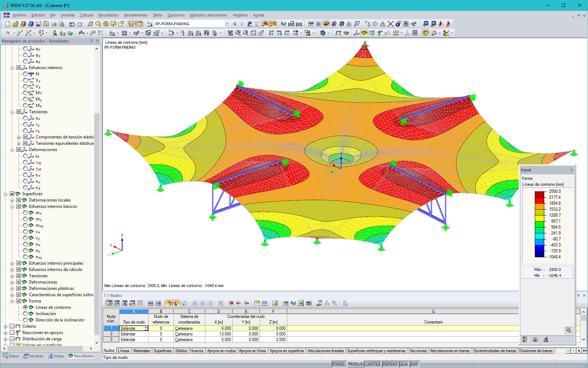
Task: Click the dark blue -1048.4 legend color
Action: [540, 254]
